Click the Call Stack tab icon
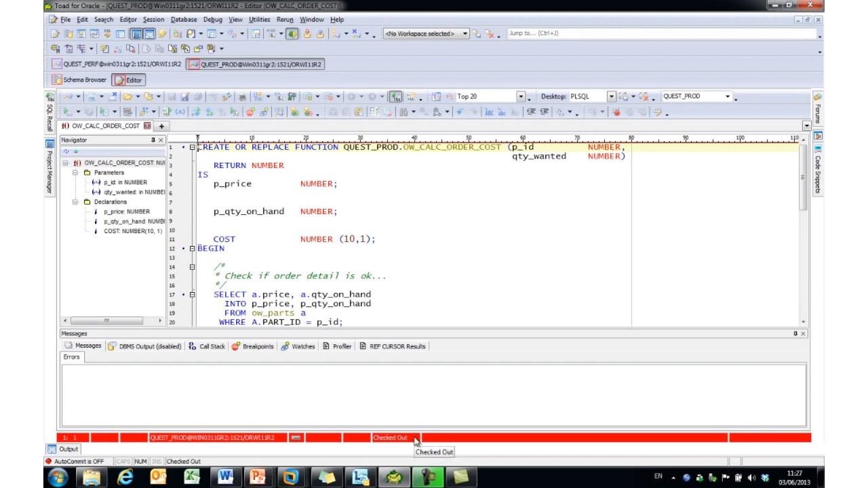The height and width of the screenshot is (488, 868). point(193,346)
